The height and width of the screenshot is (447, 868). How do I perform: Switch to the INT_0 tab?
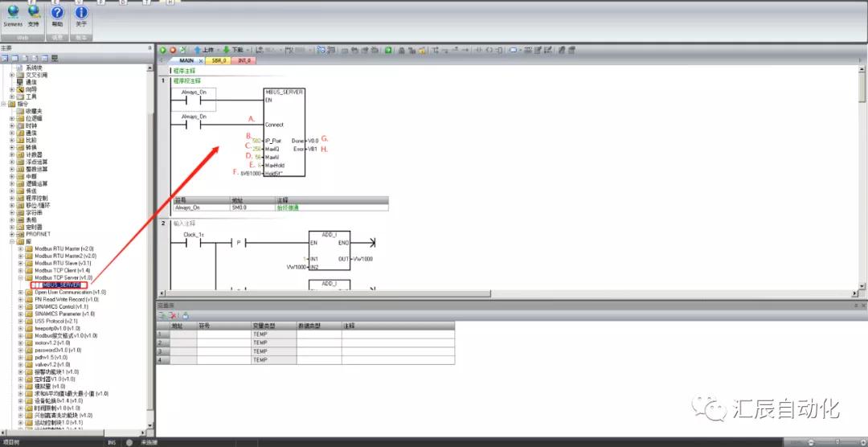tap(244, 60)
